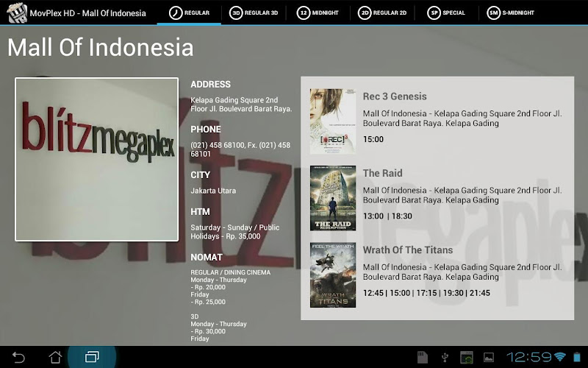Tap the Rp. 25,000 price line
Screen dimensions: 588x368
208,302
